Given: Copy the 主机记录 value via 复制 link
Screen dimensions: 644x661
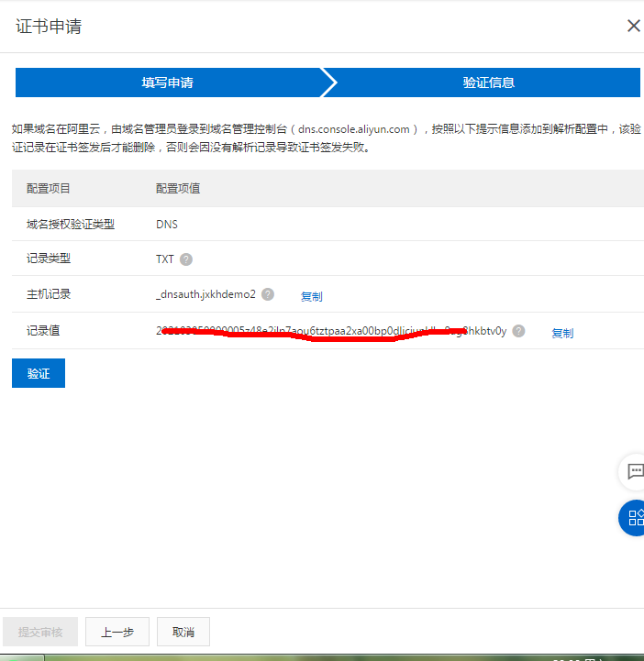Looking at the screenshot, I should pyautogui.click(x=312, y=296).
